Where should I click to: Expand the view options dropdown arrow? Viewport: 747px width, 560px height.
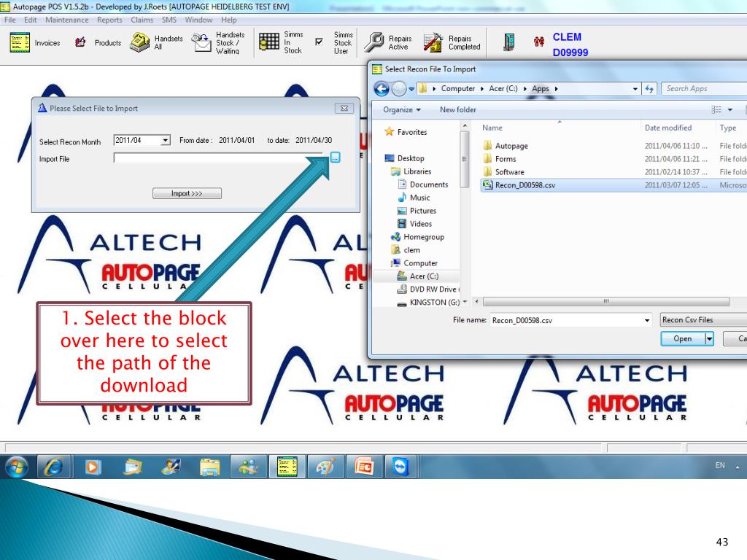[x=729, y=109]
